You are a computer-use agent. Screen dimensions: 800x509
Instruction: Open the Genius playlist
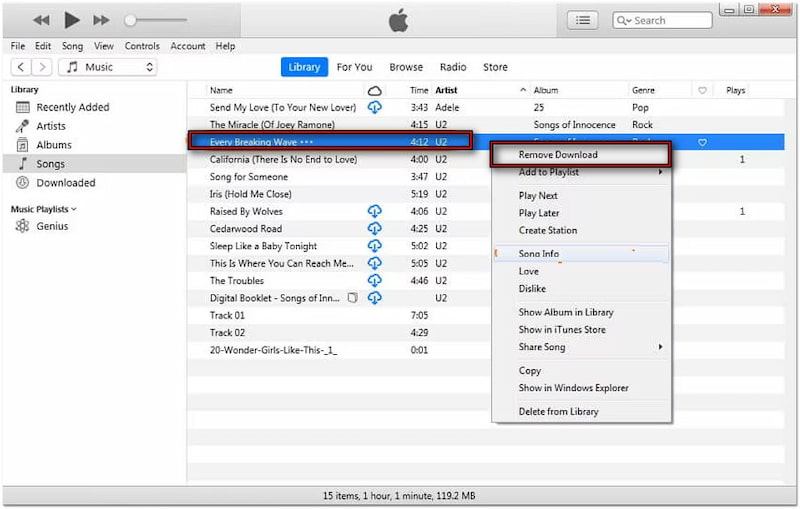click(94, 226)
